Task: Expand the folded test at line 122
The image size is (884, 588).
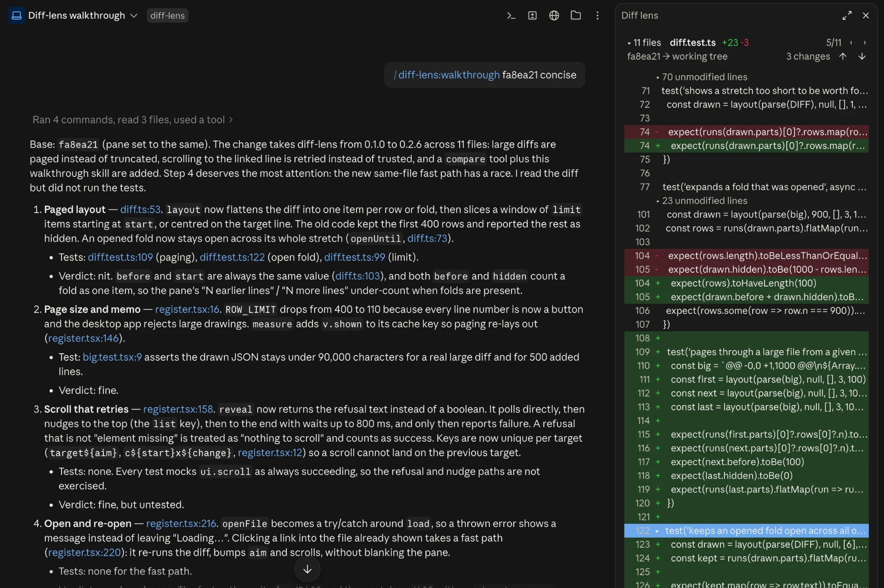Action: 747,531
